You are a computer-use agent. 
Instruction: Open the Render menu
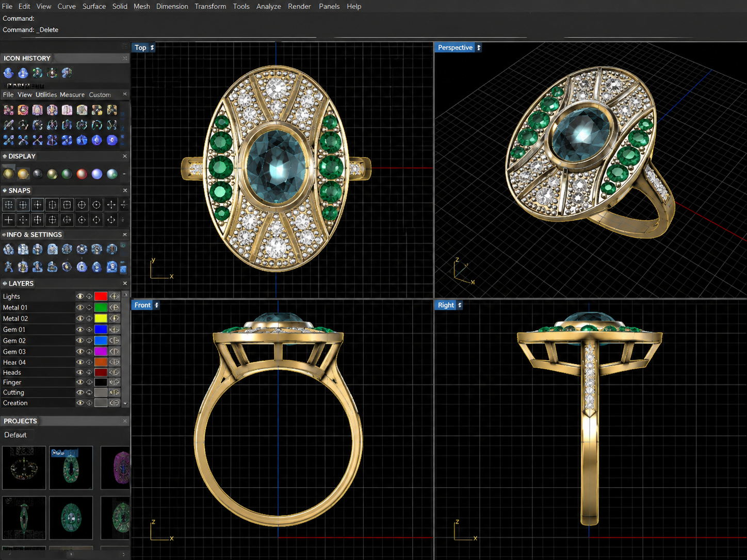[x=299, y=6]
